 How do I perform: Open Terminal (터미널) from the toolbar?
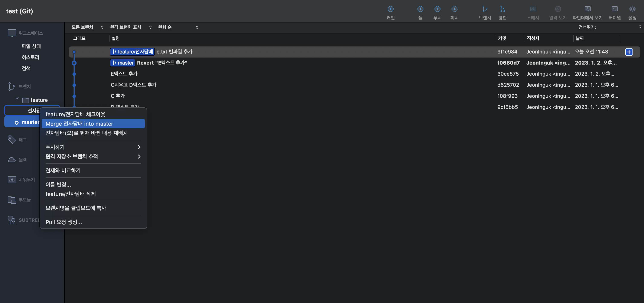click(x=615, y=9)
